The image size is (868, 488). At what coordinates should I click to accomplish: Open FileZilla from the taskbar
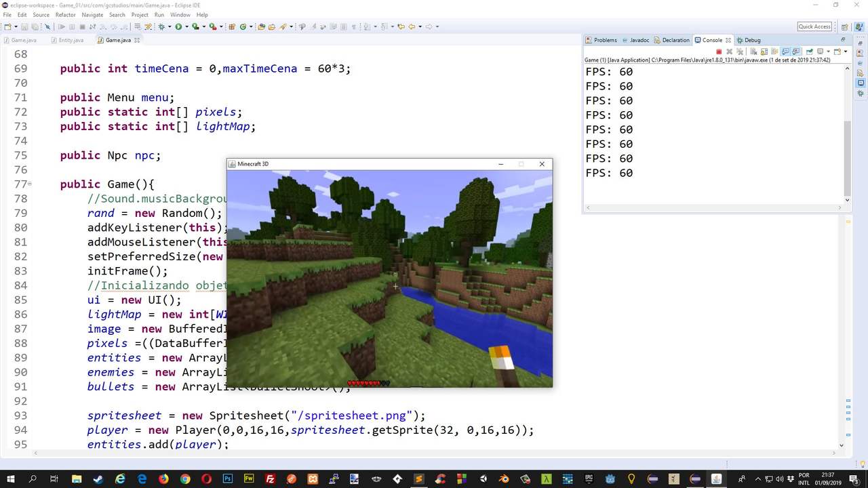270,479
